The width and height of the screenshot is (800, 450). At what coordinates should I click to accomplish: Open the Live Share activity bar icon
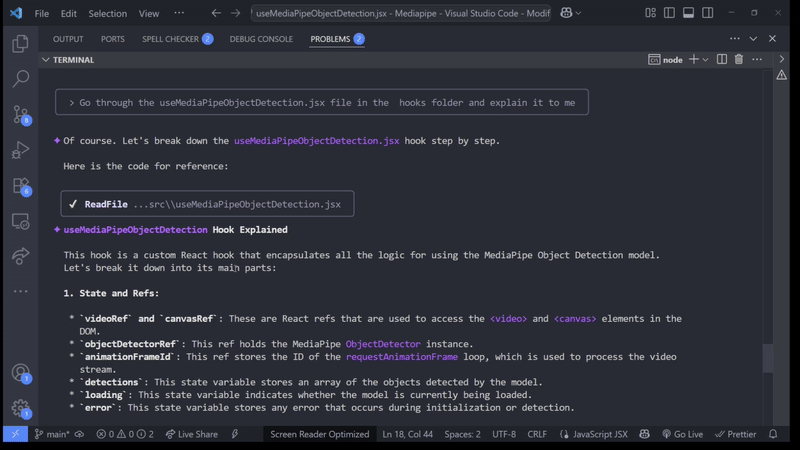click(x=20, y=256)
